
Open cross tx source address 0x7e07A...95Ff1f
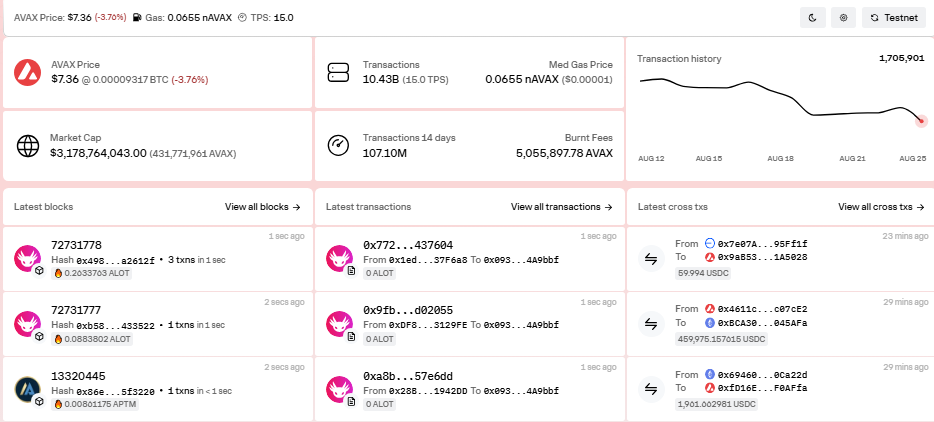pos(762,244)
